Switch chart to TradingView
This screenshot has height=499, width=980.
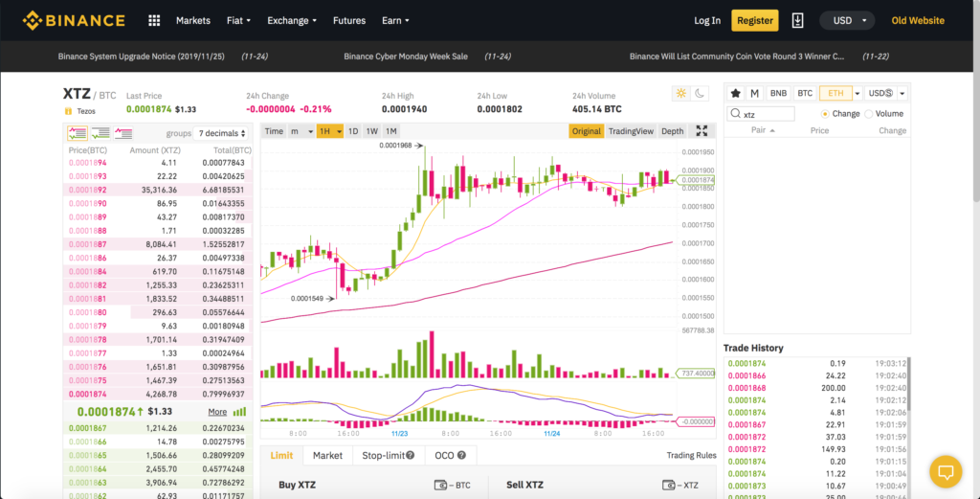point(631,131)
